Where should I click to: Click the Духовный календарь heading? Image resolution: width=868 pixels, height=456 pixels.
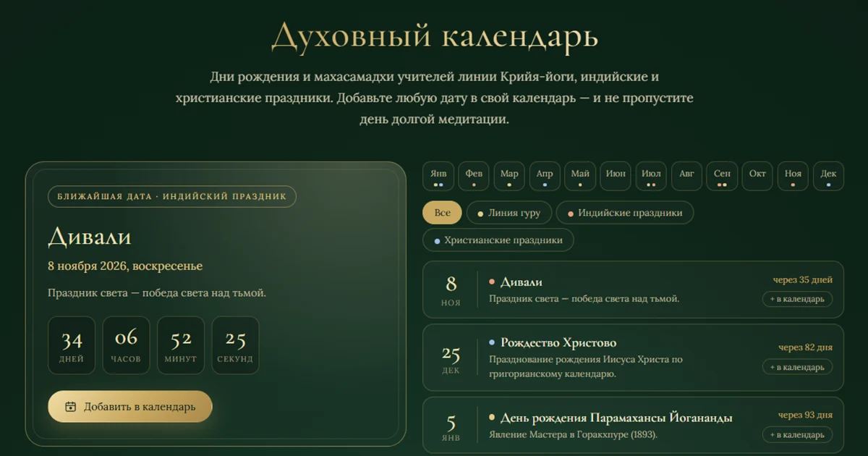point(434,36)
